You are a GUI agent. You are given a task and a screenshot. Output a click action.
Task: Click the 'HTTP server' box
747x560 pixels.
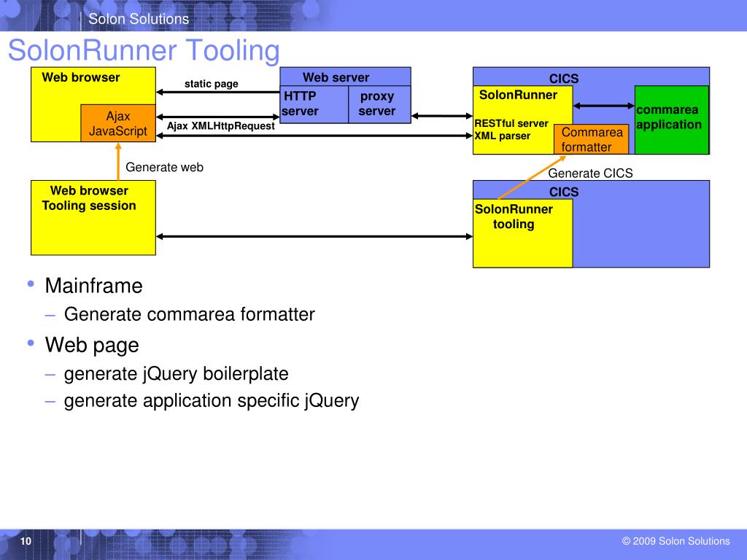click(314, 104)
